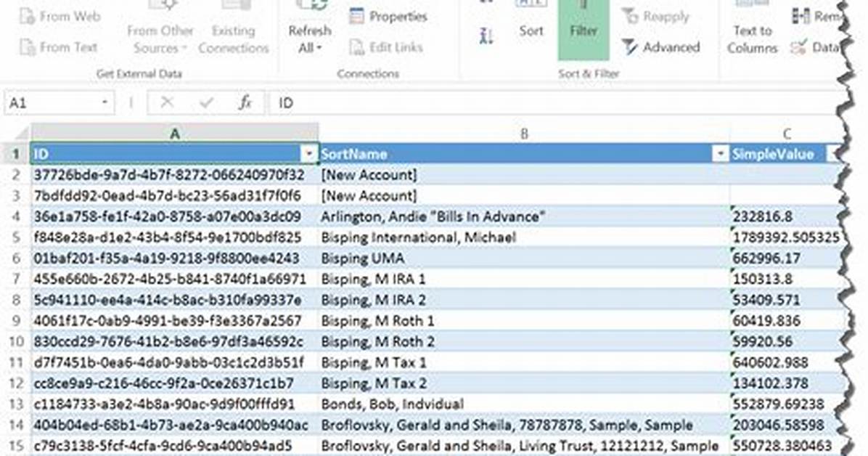Open the ID column filter dropdown
This screenshot has width=868, height=456.
309,154
